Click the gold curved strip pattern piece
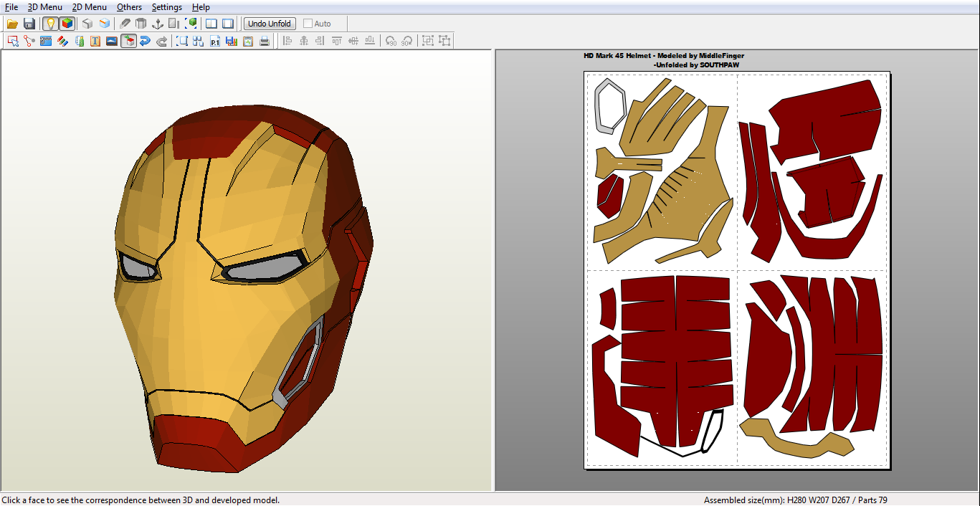 (x=796, y=438)
